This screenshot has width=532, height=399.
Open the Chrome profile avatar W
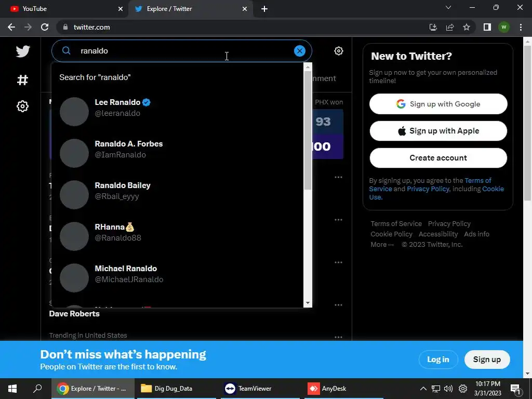504,27
